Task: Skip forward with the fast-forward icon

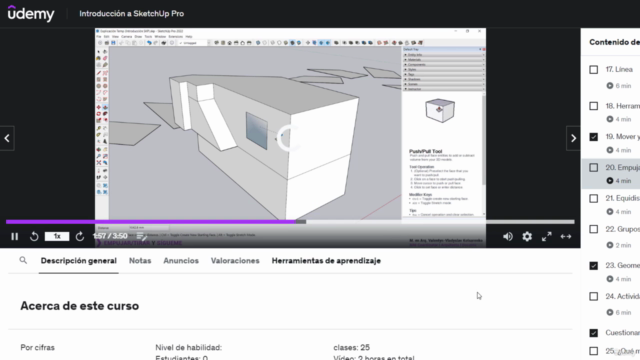Action: tap(80, 236)
